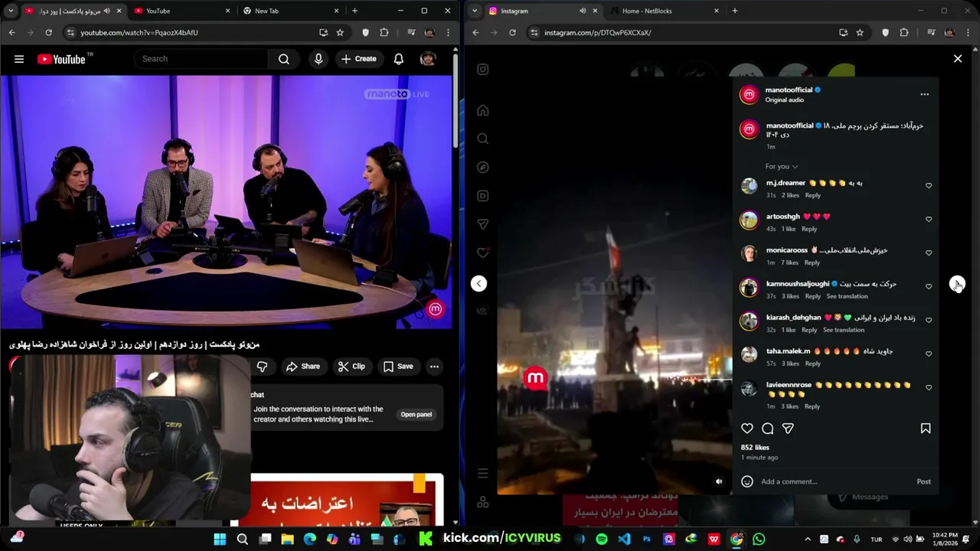Like monicarooss's comment heart
Screen dimensions: 980x551
point(929,253)
